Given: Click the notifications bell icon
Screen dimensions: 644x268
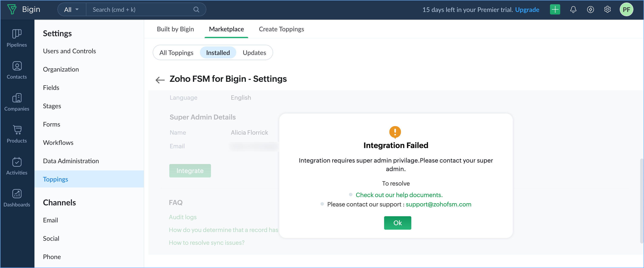Looking at the screenshot, I should pyautogui.click(x=573, y=10).
